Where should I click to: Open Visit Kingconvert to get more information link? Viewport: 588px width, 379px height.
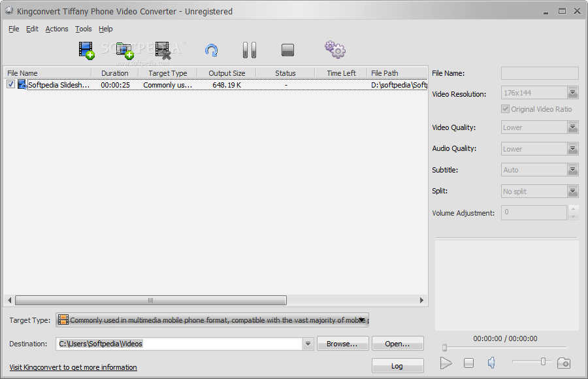73,367
